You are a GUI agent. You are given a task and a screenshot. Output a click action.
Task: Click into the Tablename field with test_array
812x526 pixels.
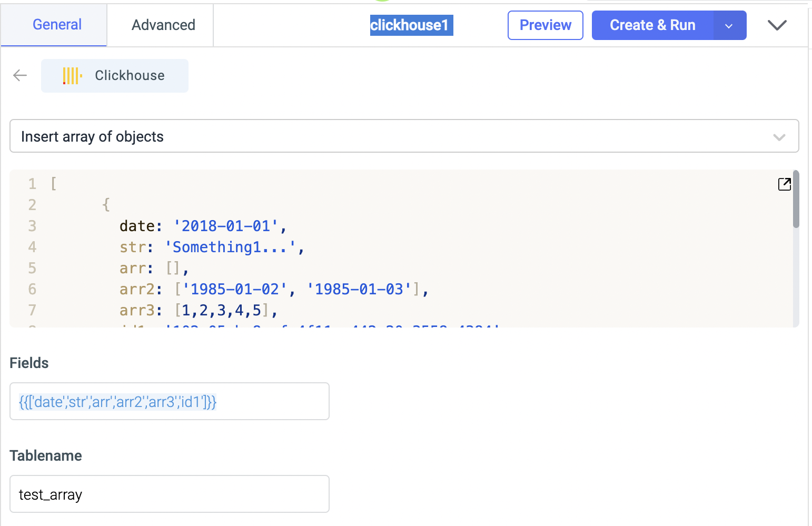169,494
